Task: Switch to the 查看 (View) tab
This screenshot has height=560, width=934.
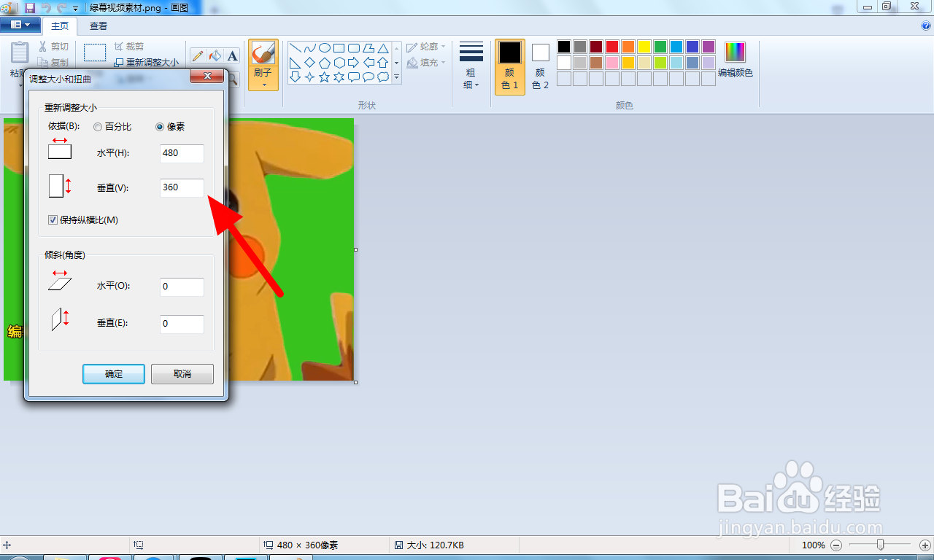Action: click(99, 26)
